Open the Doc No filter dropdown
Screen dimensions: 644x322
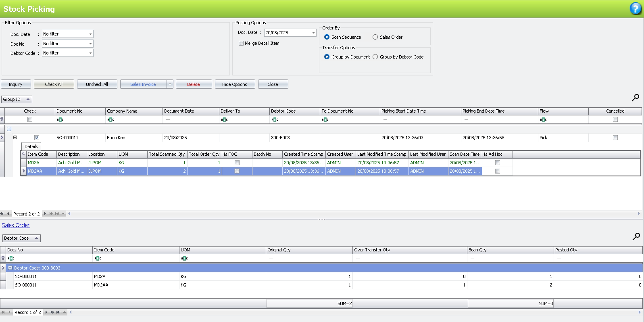click(x=90, y=44)
